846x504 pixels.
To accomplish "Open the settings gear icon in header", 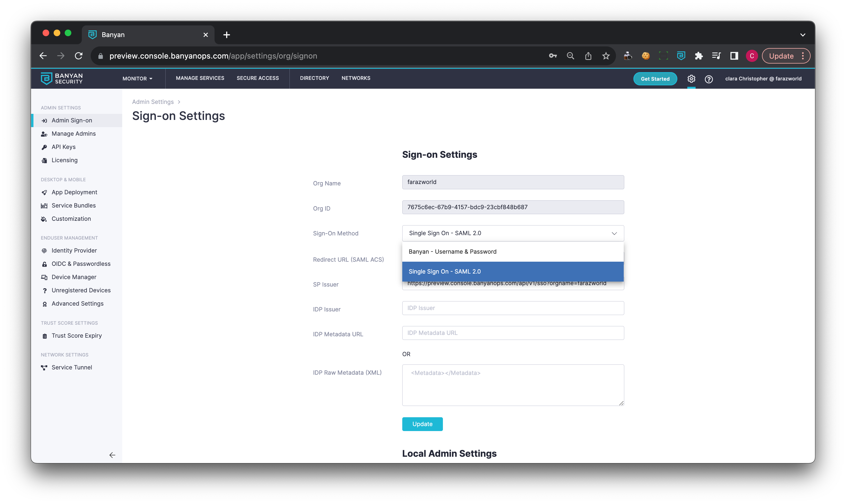I will coord(691,79).
